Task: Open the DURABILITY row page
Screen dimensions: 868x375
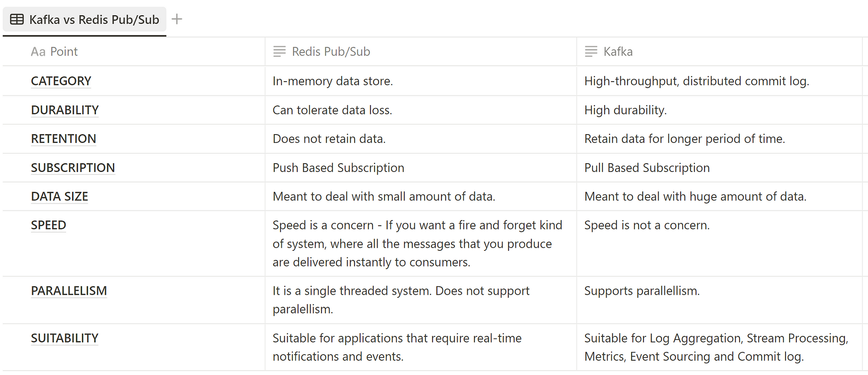Action: (x=65, y=110)
